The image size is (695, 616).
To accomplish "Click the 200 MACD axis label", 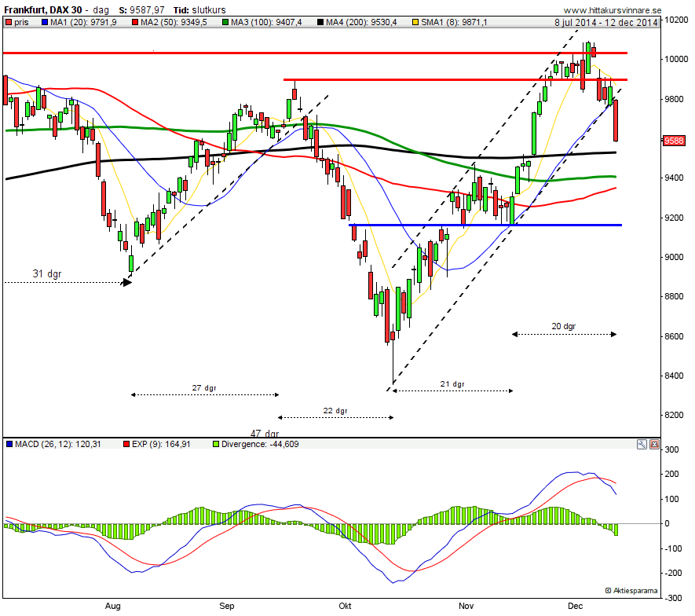I will point(672,474).
